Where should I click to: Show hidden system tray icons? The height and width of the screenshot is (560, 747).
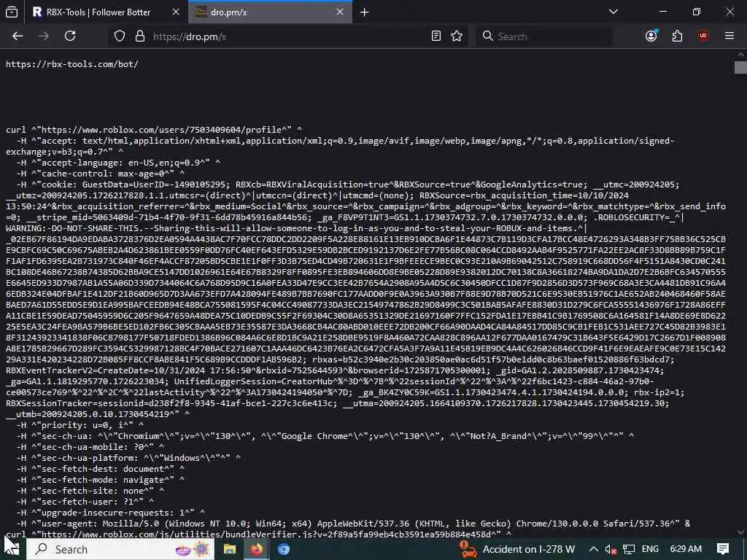pyautogui.click(x=594, y=550)
